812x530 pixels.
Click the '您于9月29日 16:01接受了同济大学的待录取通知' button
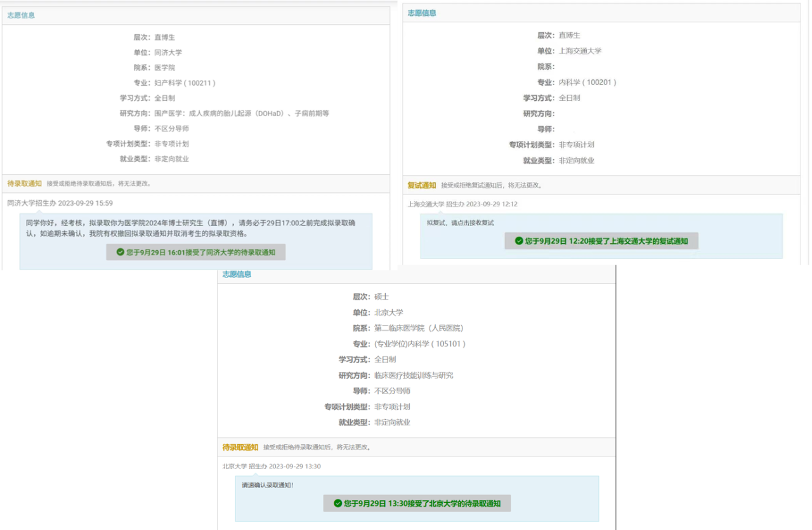tap(195, 252)
